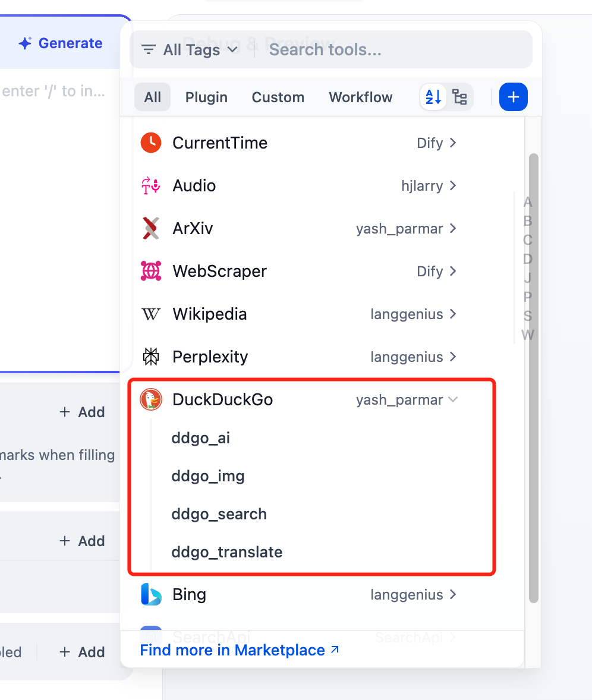The image size is (592, 700).
Task: Switch to the Plugin tab
Action: point(206,97)
